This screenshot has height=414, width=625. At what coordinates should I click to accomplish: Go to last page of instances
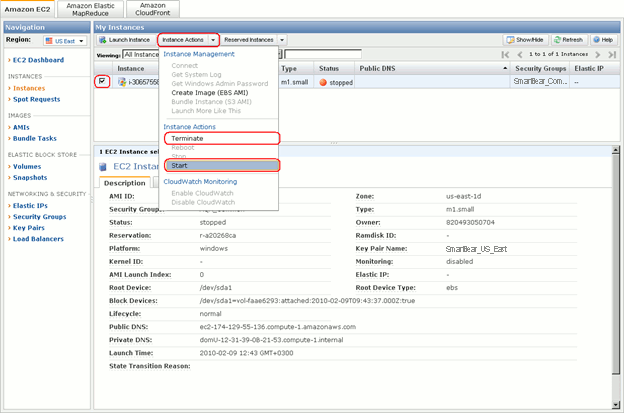pos(612,55)
